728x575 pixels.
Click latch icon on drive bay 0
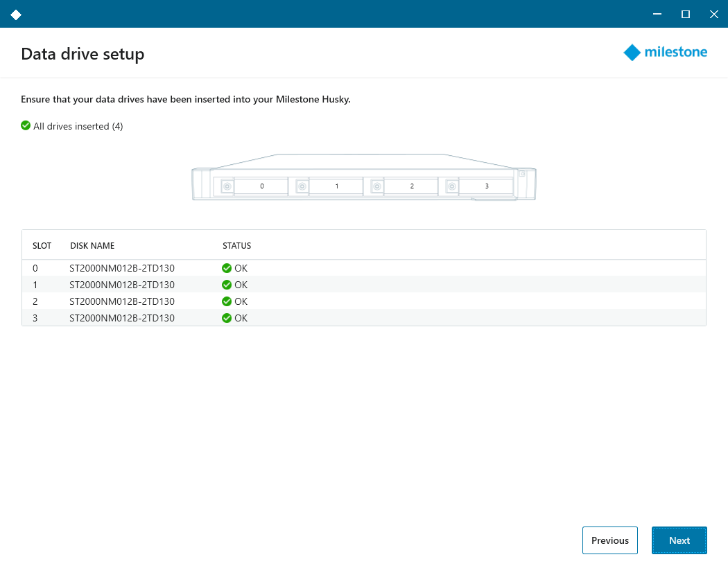(x=227, y=186)
